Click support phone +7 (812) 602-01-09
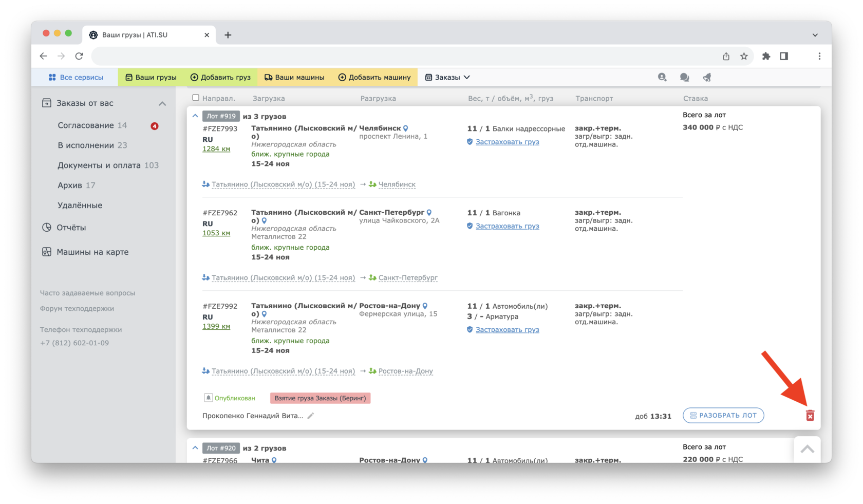Viewport: 863px width, 504px height. pyautogui.click(x=74, y=343)
